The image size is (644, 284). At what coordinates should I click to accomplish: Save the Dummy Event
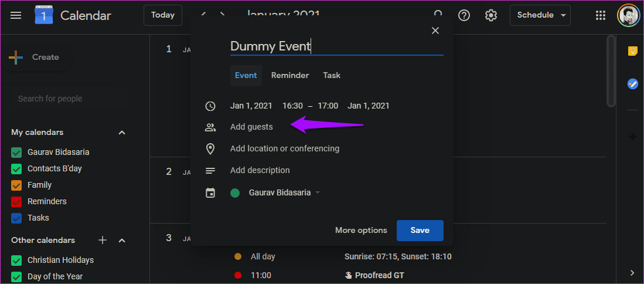(x=420, y=231)
